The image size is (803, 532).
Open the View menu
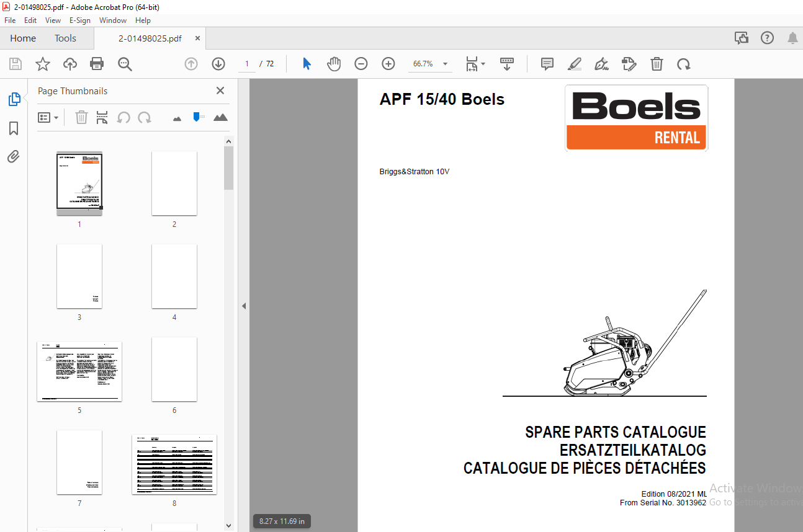coord(53,20)
